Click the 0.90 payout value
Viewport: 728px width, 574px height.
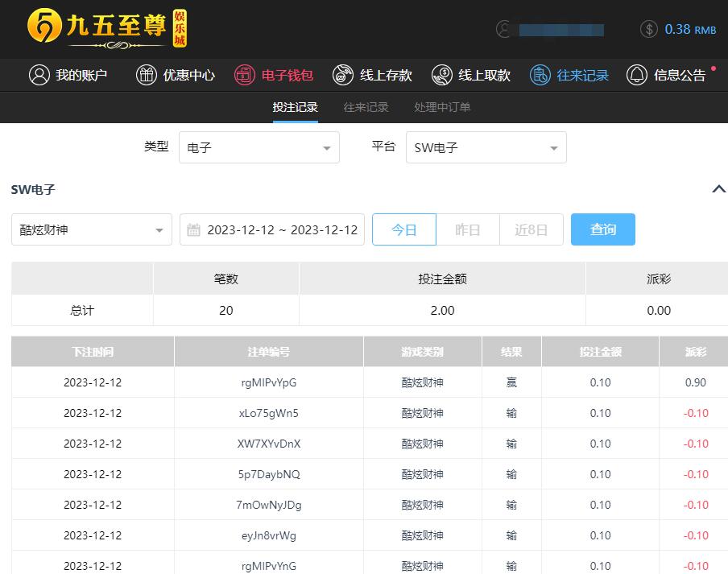[696, 383]
